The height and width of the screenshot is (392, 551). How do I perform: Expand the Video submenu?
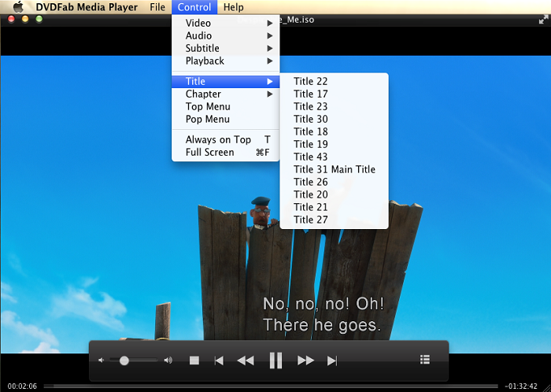point(226,23)
